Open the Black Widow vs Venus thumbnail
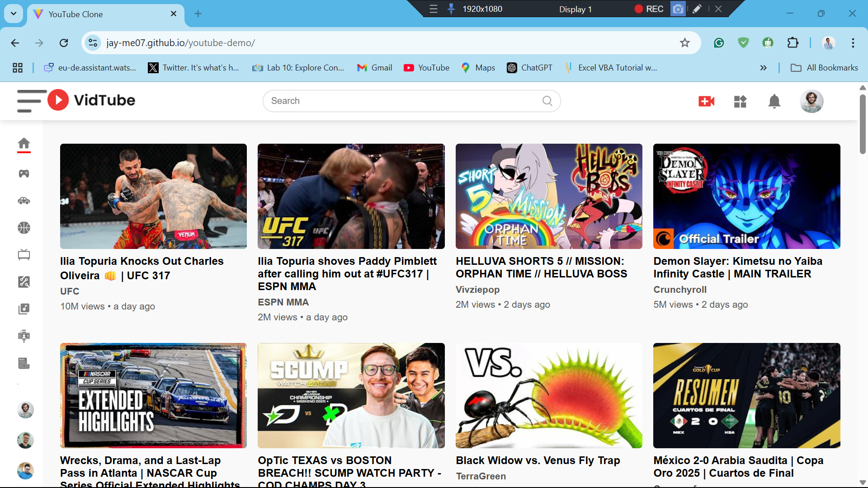This screenshot has height=488, width=868. pyautogui.click(x=549, y=395)
